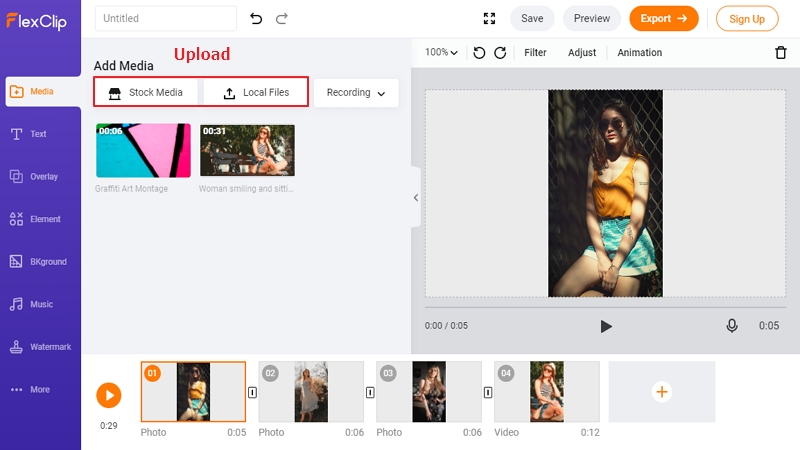Play the timeline with orange button
Viewport: 800px width, 450px height.
[x=109, y=395]
